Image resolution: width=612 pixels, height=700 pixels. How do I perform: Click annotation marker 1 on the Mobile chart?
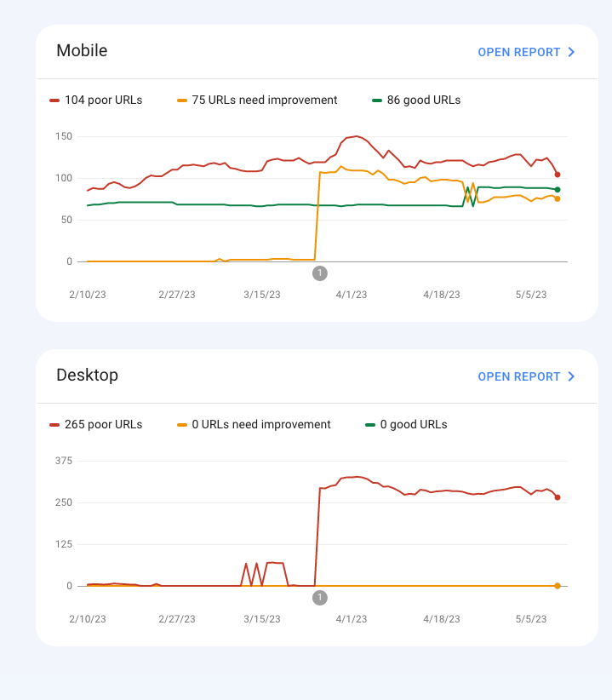click(x=320, y=273)
